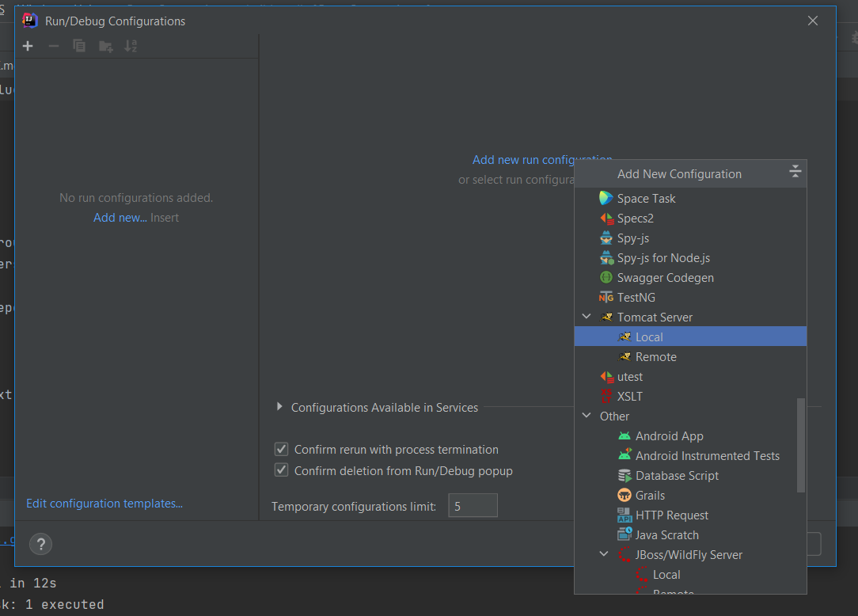Click the HTTP Request API icon
858x616 pixels.
point(625,515)
